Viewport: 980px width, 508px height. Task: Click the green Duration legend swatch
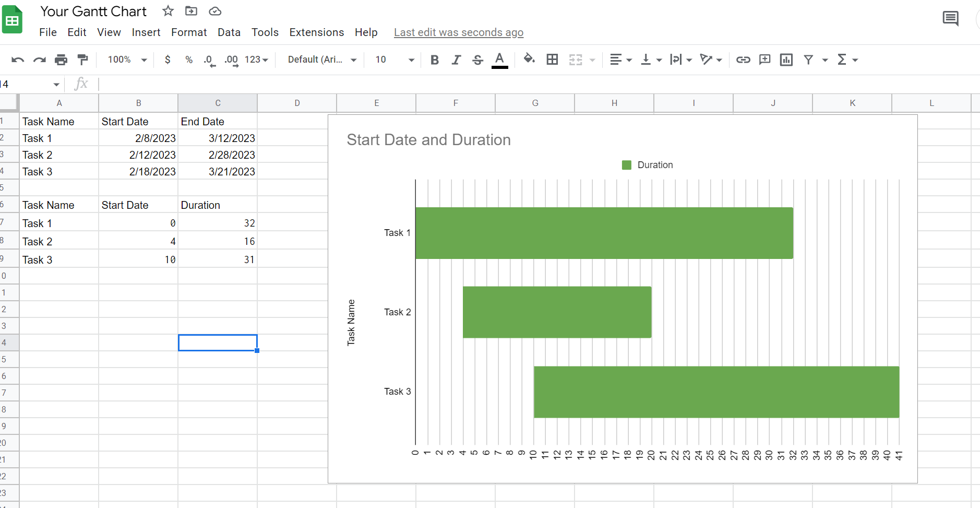click(x=627, y=165)
